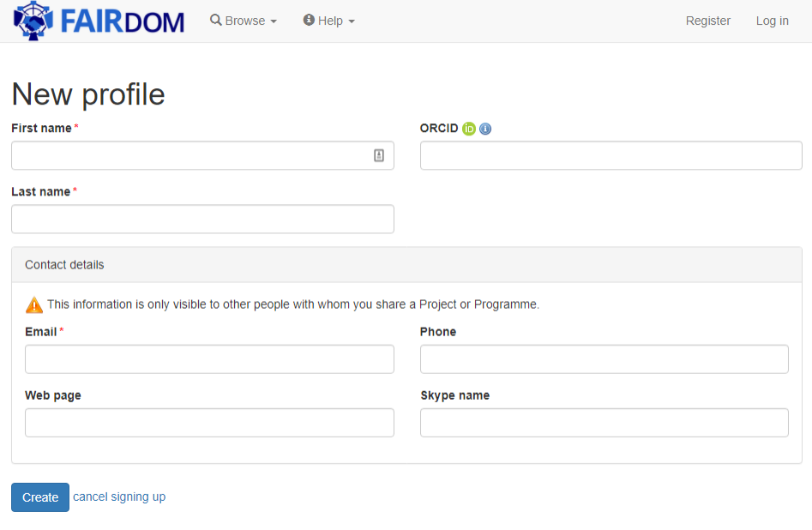
Task: Click the FAIRDOM globe logo
Action: pyautogui.click(x=33, y=20)
